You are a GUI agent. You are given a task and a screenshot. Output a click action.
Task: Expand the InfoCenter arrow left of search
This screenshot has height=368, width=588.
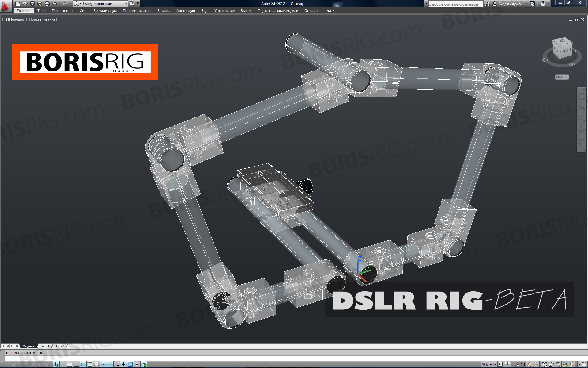pos(426,4)
